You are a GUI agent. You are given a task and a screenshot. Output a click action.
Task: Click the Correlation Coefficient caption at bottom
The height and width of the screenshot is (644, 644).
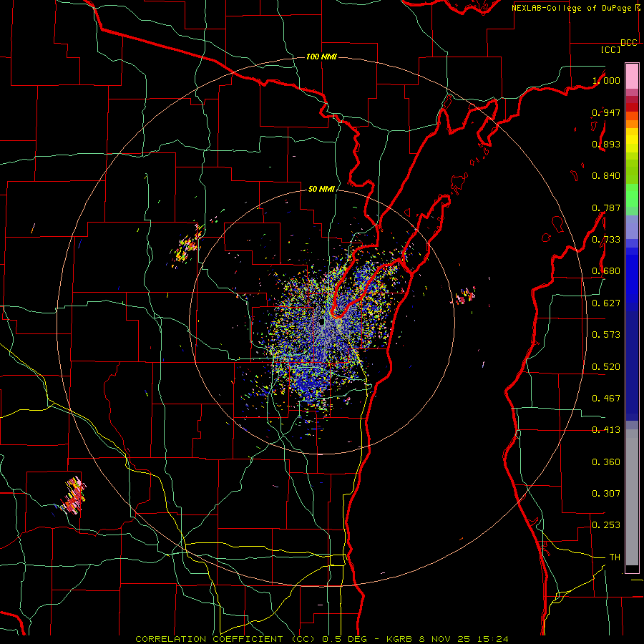coord(322,639)
